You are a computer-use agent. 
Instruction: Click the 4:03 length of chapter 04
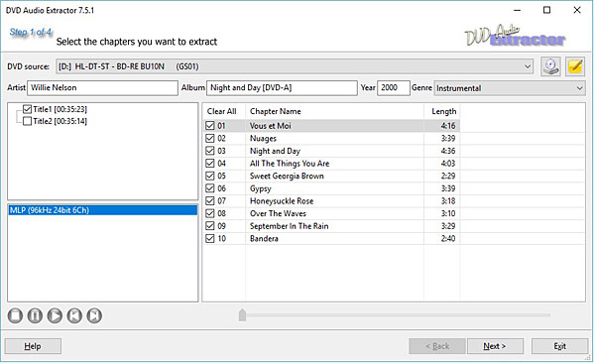[448, 164]
